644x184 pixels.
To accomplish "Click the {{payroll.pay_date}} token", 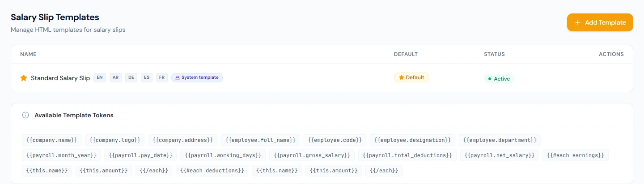I will point(141,155).
